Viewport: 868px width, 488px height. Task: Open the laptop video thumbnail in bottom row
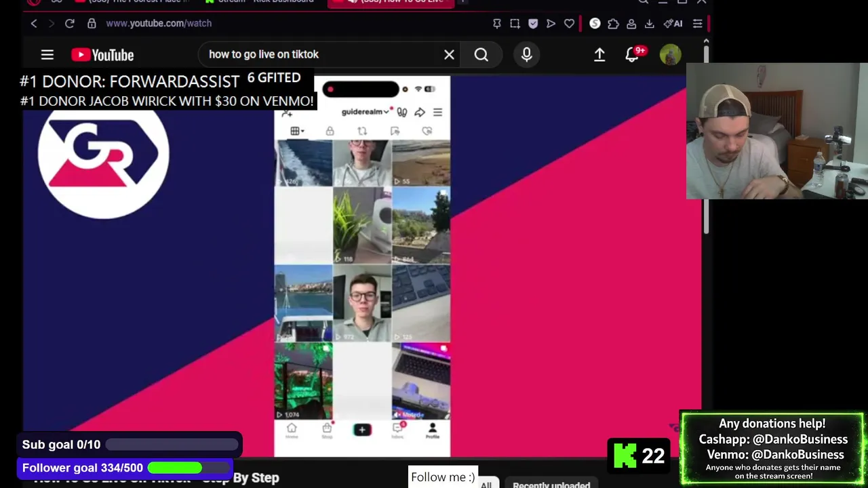tap(421, 381)
